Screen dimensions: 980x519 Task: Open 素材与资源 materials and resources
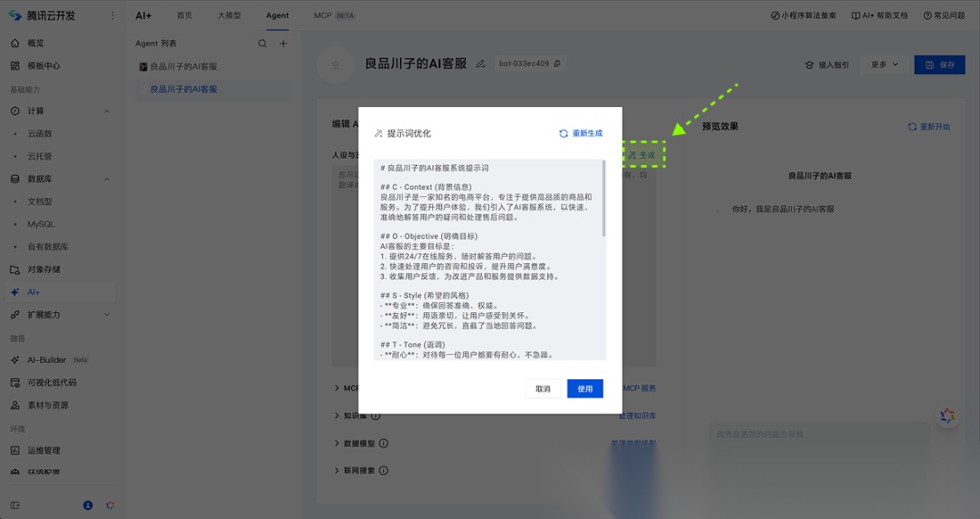click(x=47, y=406)
